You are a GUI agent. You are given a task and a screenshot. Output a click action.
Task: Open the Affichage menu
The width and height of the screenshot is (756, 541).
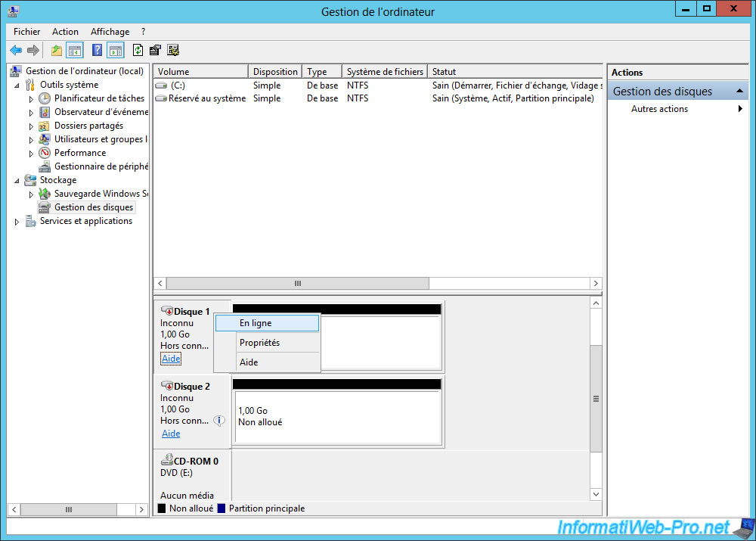point(110,32)
